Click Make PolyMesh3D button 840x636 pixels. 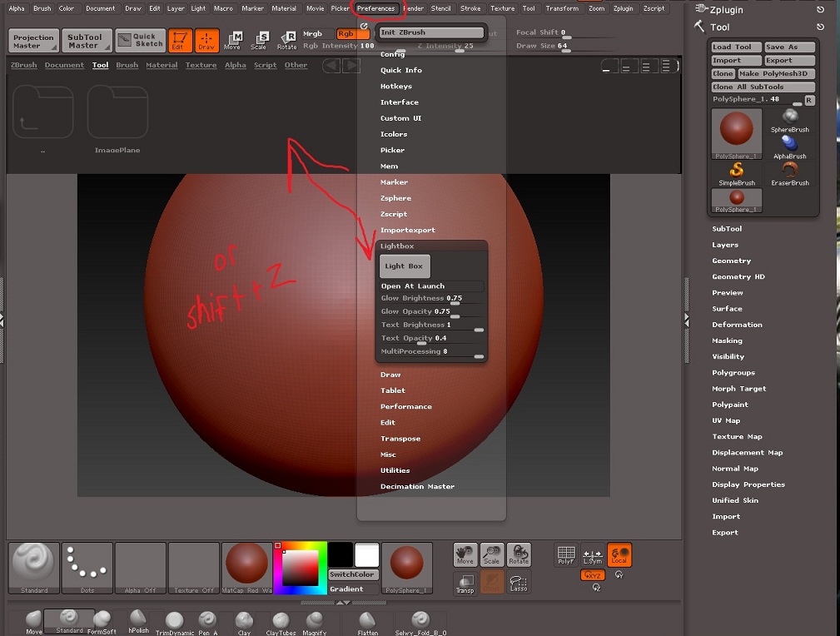coord(776,73)
